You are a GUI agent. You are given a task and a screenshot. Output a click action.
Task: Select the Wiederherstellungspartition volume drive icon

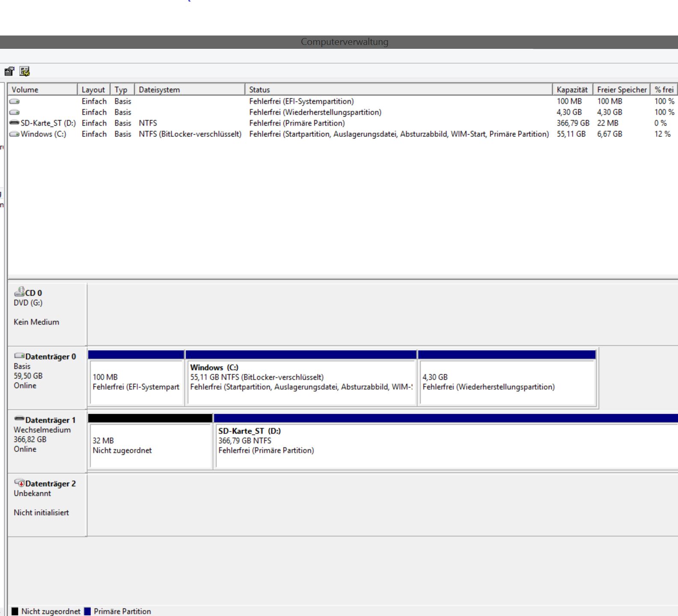(15, 113)
